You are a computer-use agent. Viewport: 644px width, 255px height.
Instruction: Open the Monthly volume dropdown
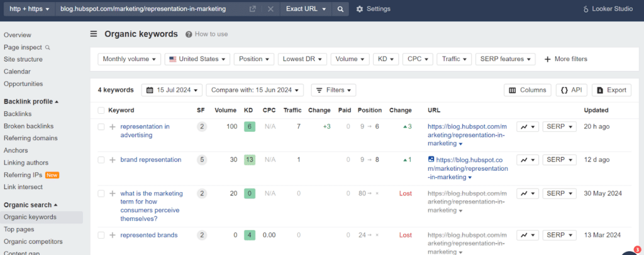pyautogui.click(x=130, y=59)
